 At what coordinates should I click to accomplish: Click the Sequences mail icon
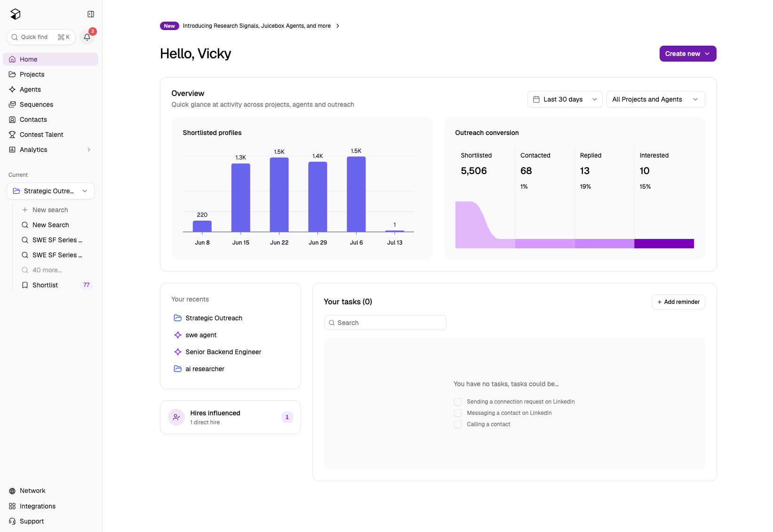[12, 104]
